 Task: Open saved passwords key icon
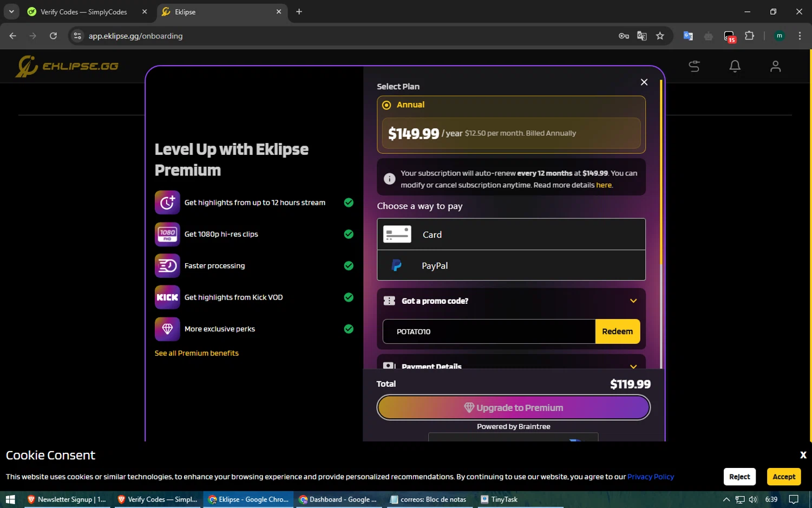[x=624, y=36]
